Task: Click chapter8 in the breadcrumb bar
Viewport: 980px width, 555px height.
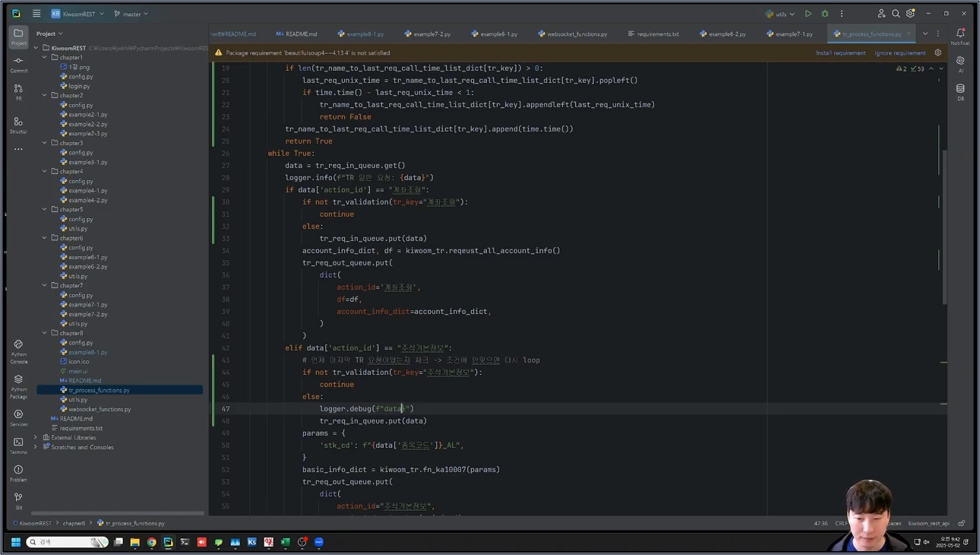Action: tap(74, 523)
